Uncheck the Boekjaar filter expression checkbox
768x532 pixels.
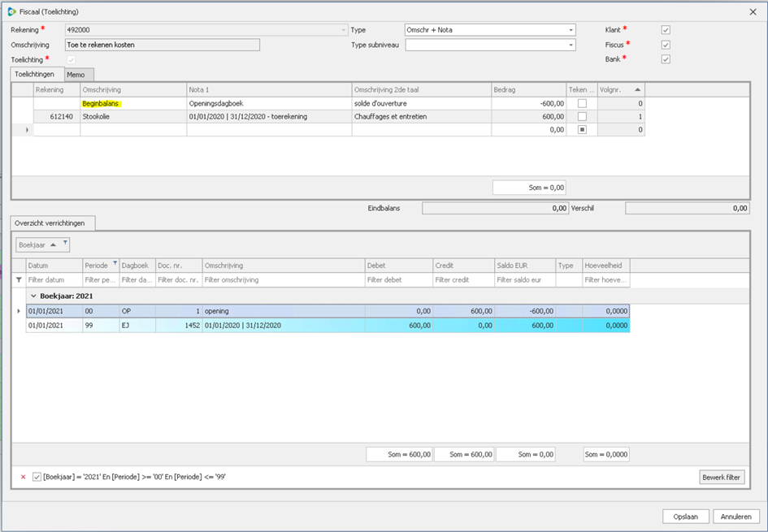click(x=37, y=477)
